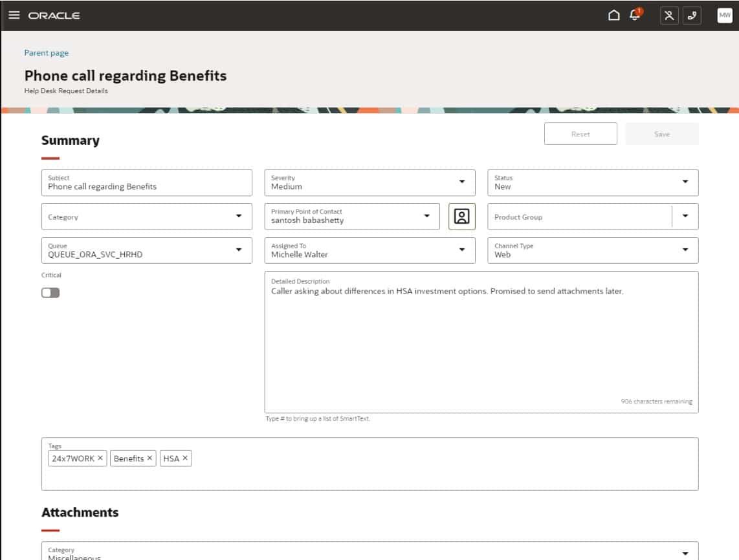
Task: Click 'Help Desk Request Details' subtitle
Action: click(x=66, y=91)
